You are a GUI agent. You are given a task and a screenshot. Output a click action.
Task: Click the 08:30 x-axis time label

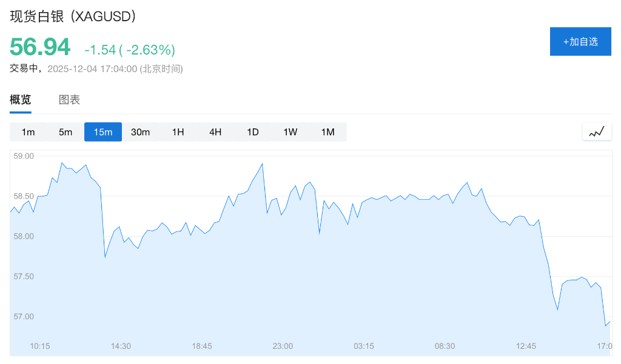coord(445,346)
